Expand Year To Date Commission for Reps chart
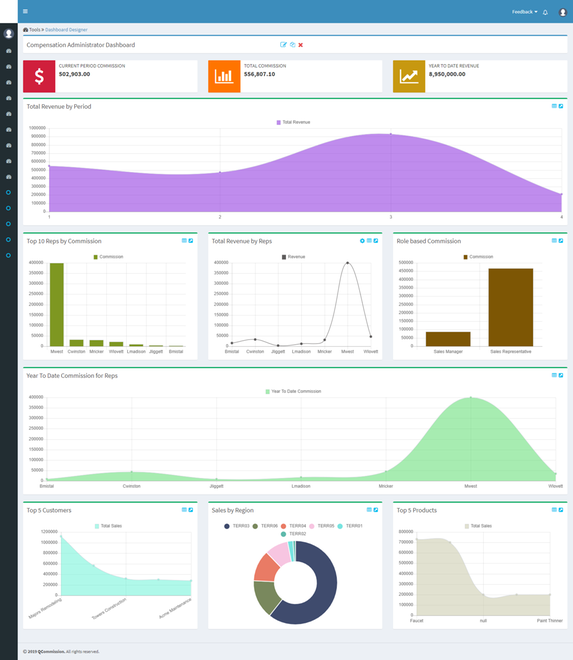The image size is (573, 660). (561, 375)
